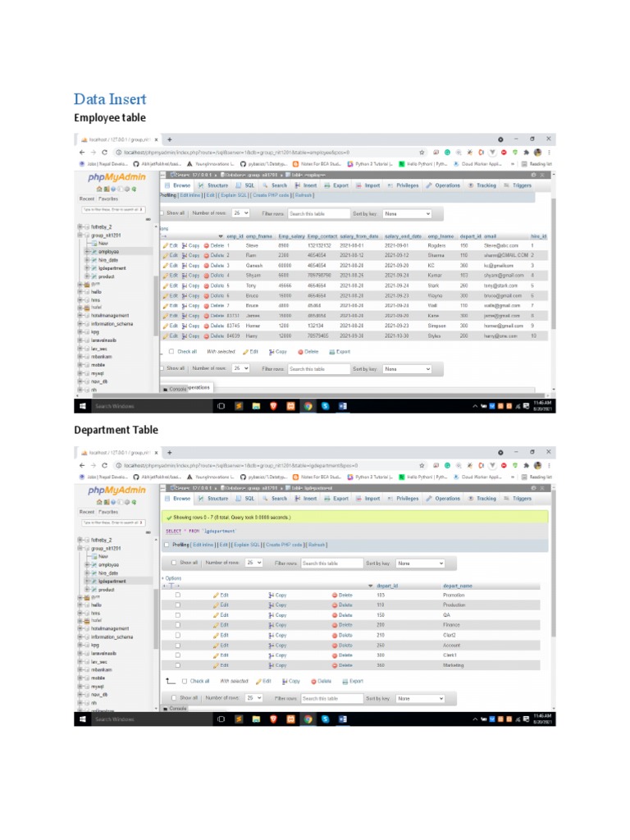The height and width of the screenshot is (840, 630).
Task: Tick top Show all in Department screenshot
Action: click(x=174, y=563)
